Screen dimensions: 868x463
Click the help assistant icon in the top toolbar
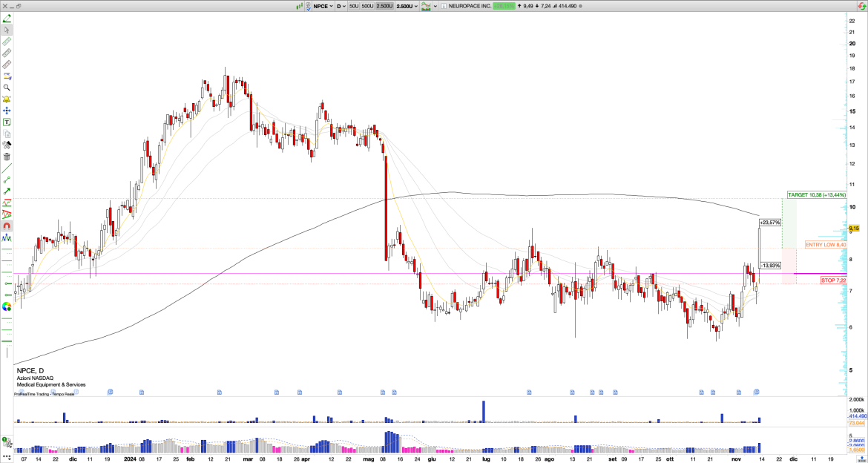click(x=308, y=6)
